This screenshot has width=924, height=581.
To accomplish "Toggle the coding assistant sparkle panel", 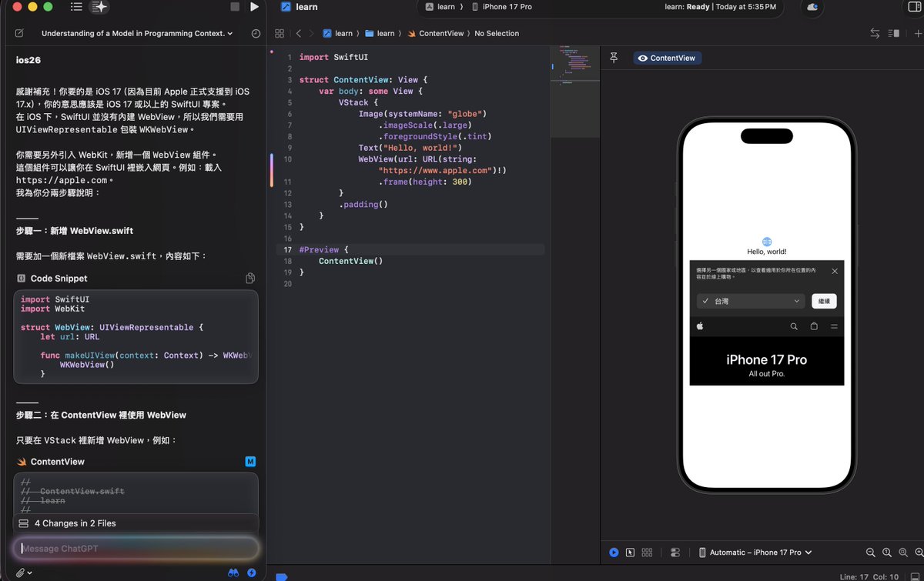I will point(99,7).
